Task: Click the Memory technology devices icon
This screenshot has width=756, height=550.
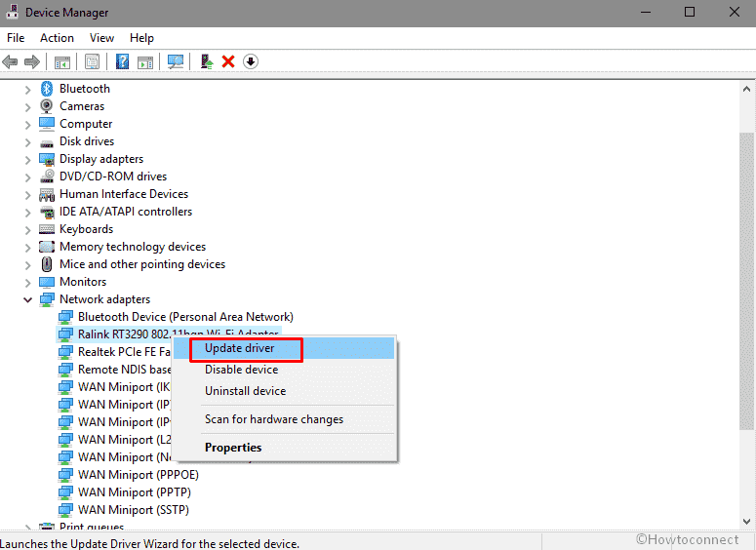Action: point(47,247)
